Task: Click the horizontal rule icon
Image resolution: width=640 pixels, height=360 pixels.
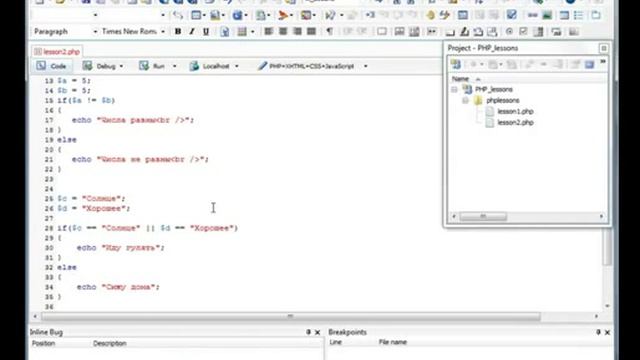Action: (x=431, y=31)
